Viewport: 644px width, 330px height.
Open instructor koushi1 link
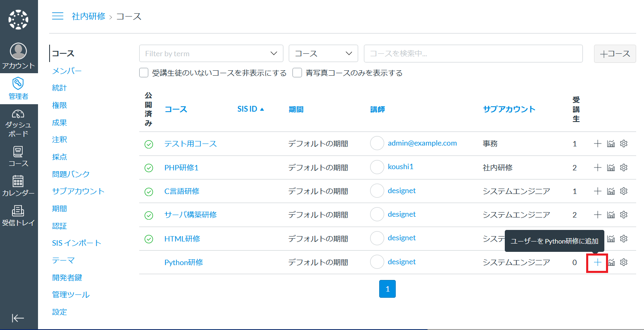tap(401, 167)
